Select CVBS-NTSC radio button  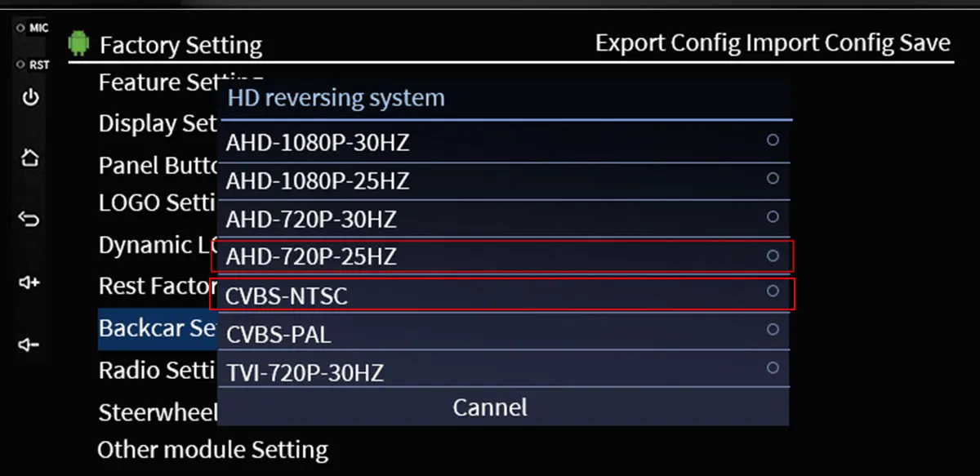(x=773, y=291)
